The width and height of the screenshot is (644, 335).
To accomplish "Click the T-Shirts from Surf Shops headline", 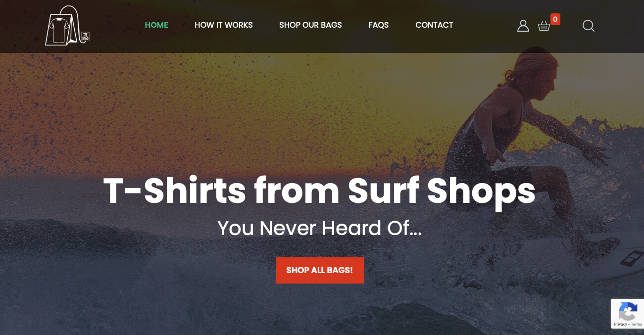I will (319, 191).
